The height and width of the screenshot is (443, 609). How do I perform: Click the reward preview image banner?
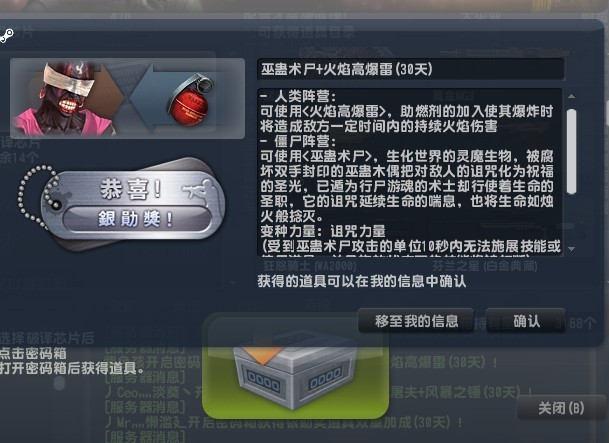coord(127,98)
